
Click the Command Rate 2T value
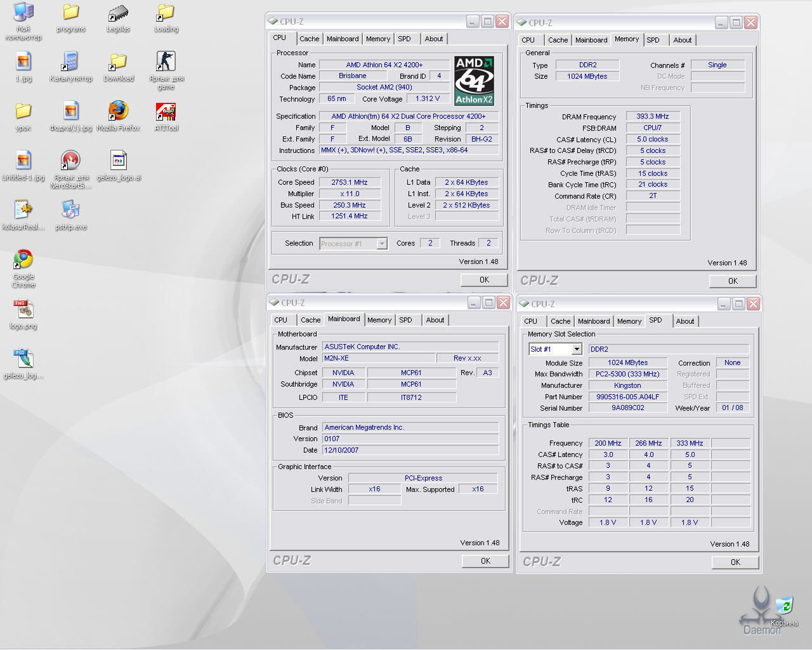click(x=653, y=196)
